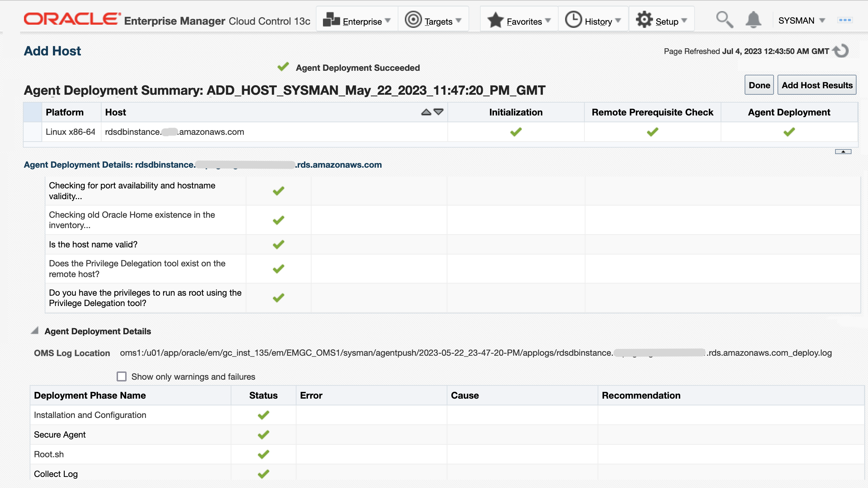Click the History clock icon
The image size is (868, 488).
(573, 20)
